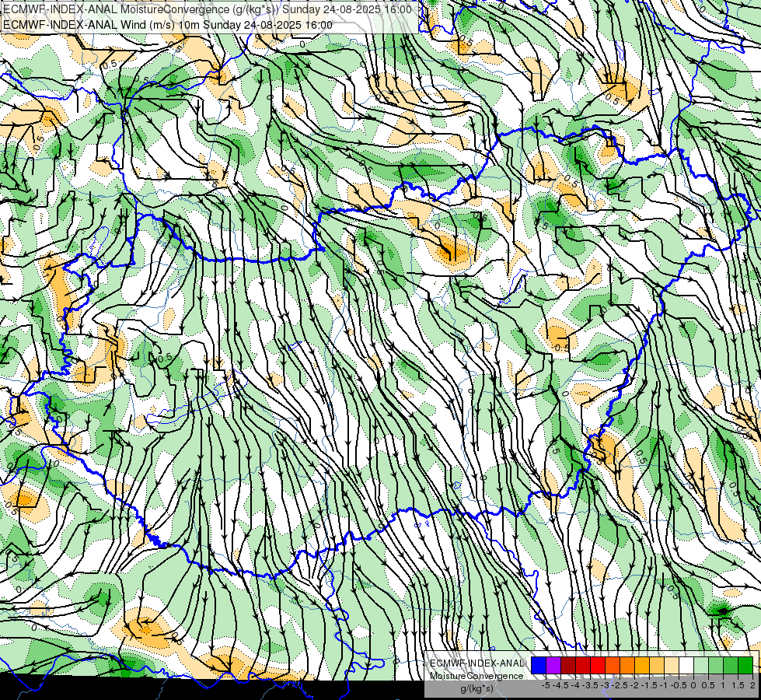This screenshot has width=761, height=700.
Task: Click the MoistureConvergence header line at top
Action: tap(208, 9)
